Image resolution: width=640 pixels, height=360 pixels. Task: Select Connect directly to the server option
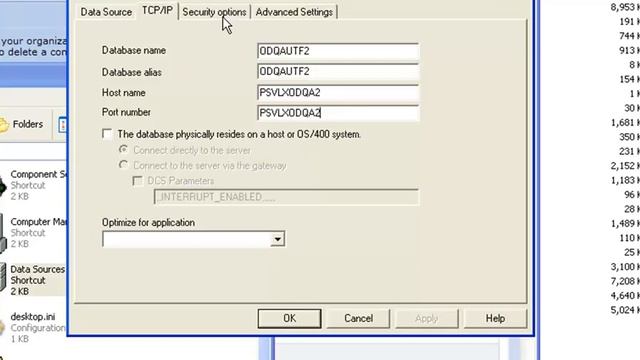click(x=123, y=150)
